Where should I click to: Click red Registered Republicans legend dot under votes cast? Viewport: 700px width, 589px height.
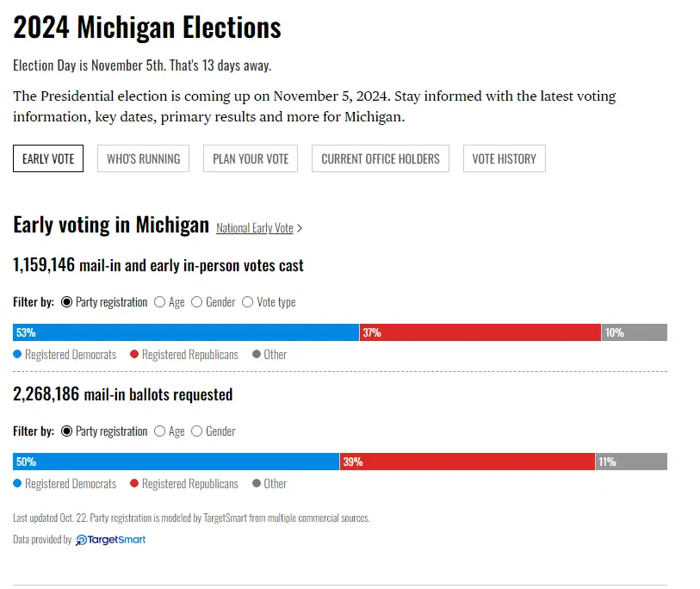tap(134, 354)
